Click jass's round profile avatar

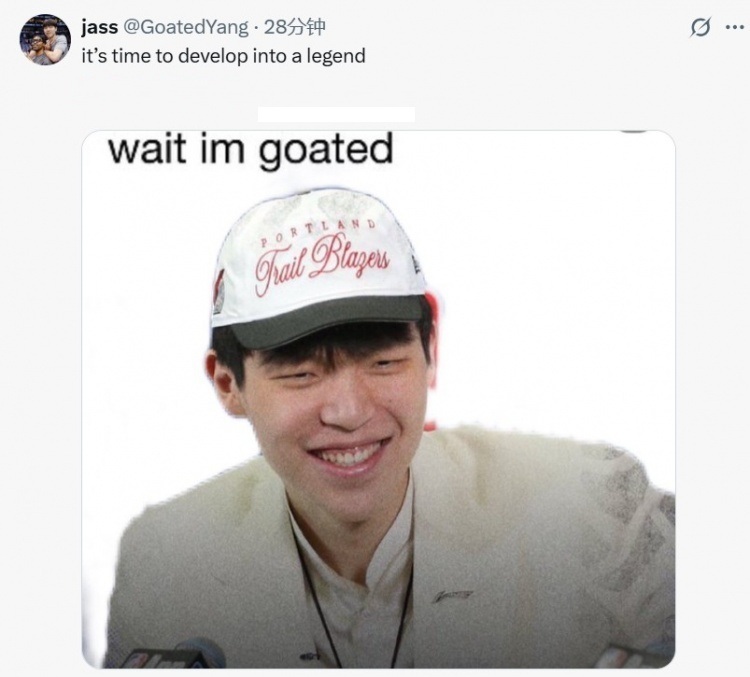(x=45, y=39)
